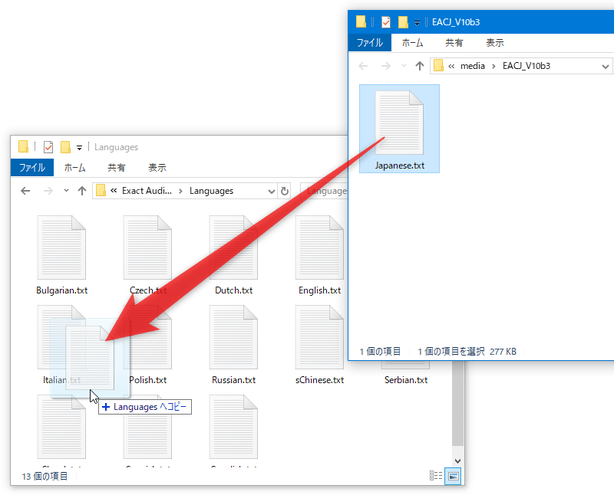Viewport: 614px width, 495px height.
Task: Select the English.txt file icon
Action: coord(319,247)
